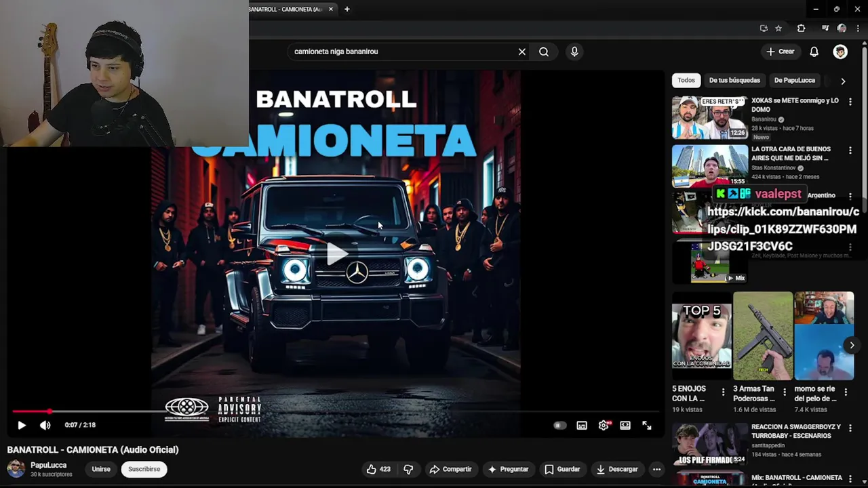Open browser extensions puzzle icon

pyautogui.click(x=801, y=28)
